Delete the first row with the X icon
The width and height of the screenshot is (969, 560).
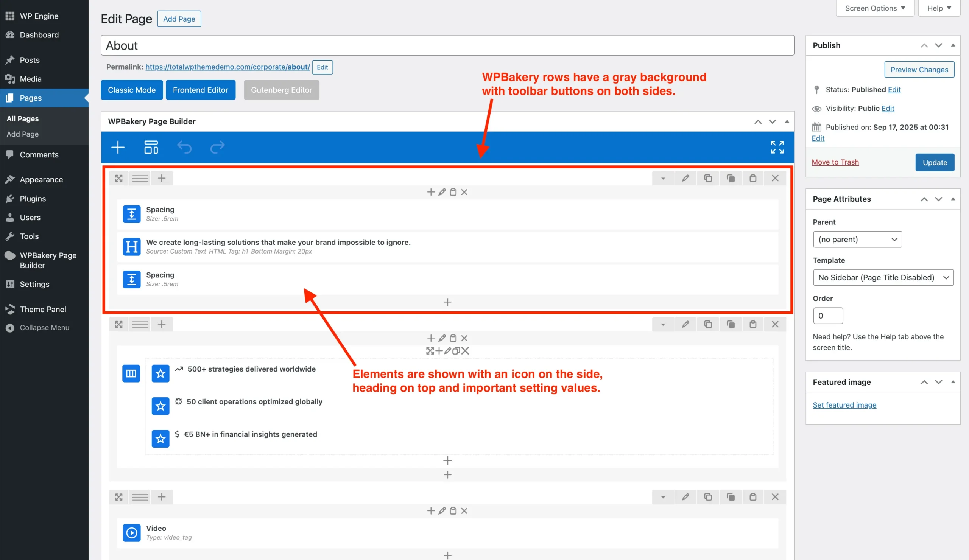pos(775,178)
